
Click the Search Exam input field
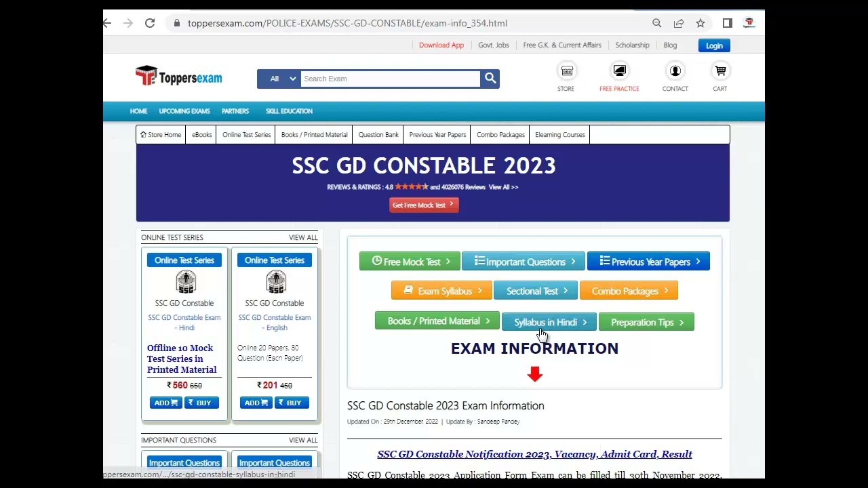click(391, 79)
